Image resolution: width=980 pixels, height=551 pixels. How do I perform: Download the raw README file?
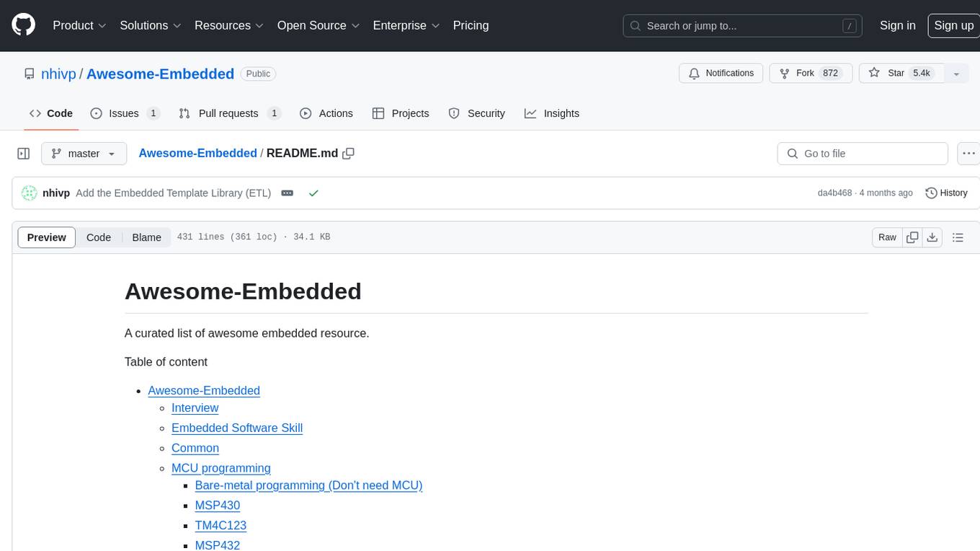pos(932,237)
